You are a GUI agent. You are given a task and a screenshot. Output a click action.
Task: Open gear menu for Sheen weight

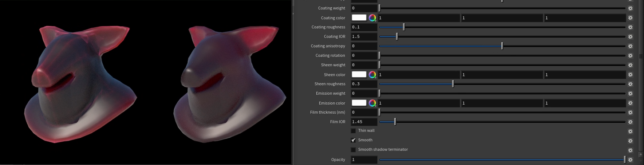[x=631, y=65]
